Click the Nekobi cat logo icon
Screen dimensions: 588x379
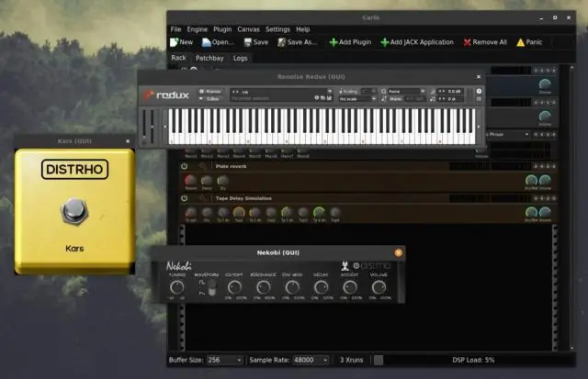click(x=345, y=266)
